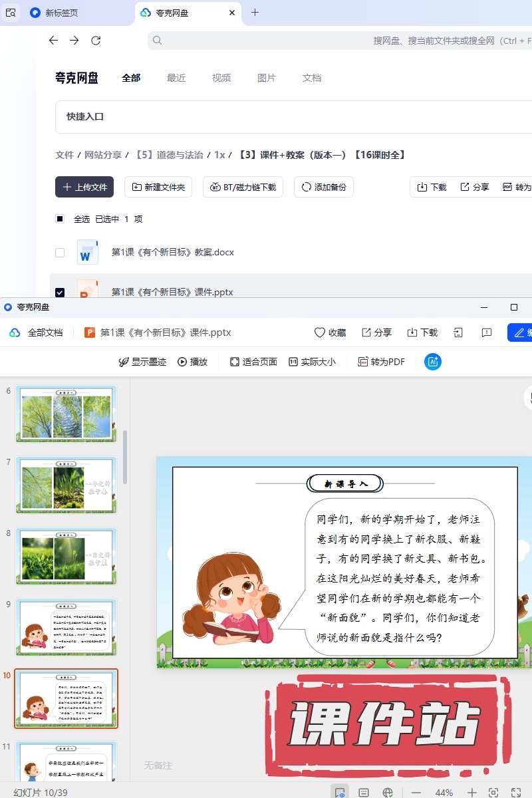The height and width of the screenshot is (798, 532).
Task: Click the 转为PDF convert button
Action: coord(381,362)
